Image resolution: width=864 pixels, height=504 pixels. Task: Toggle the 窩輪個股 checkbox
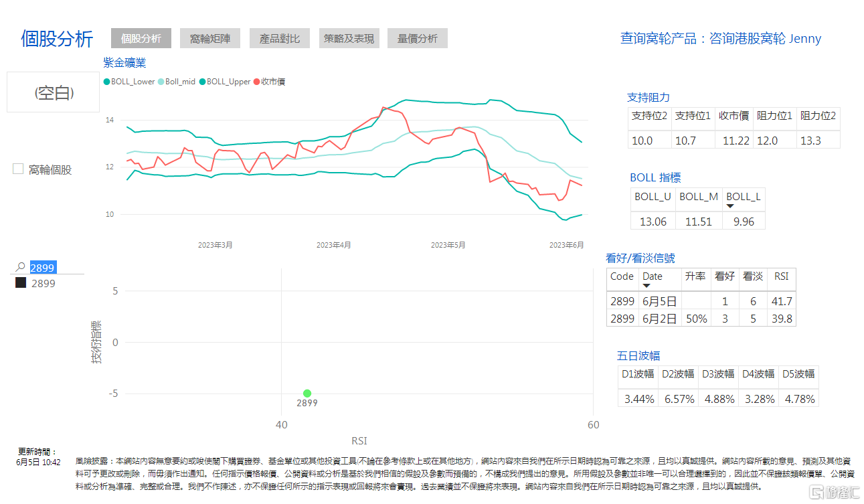click(18, 169)
